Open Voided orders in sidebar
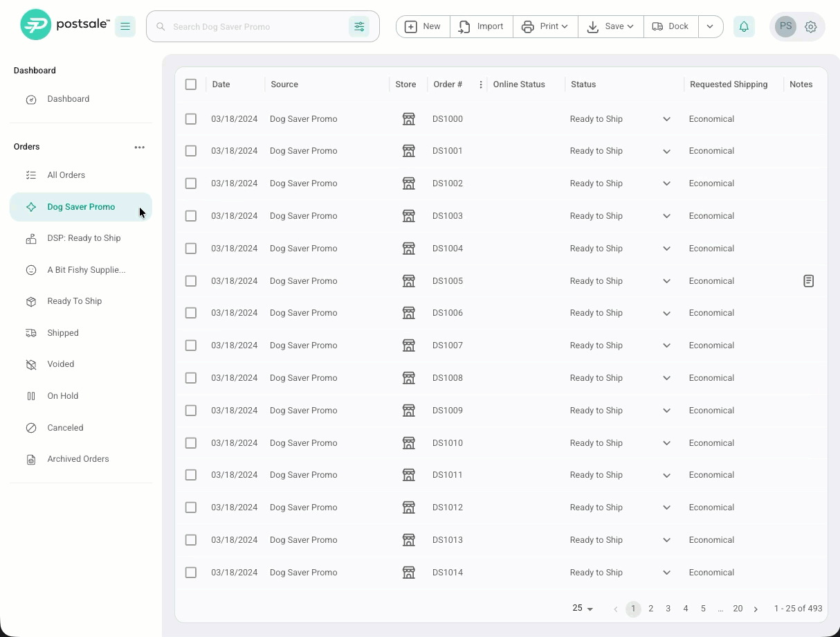 (80, 364)
